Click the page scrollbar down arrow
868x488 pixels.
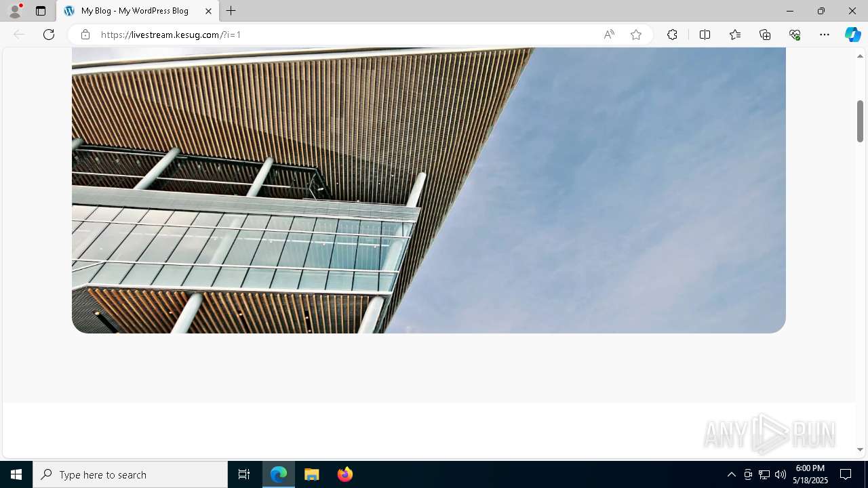pyautogui.click(x=861, y=450)
